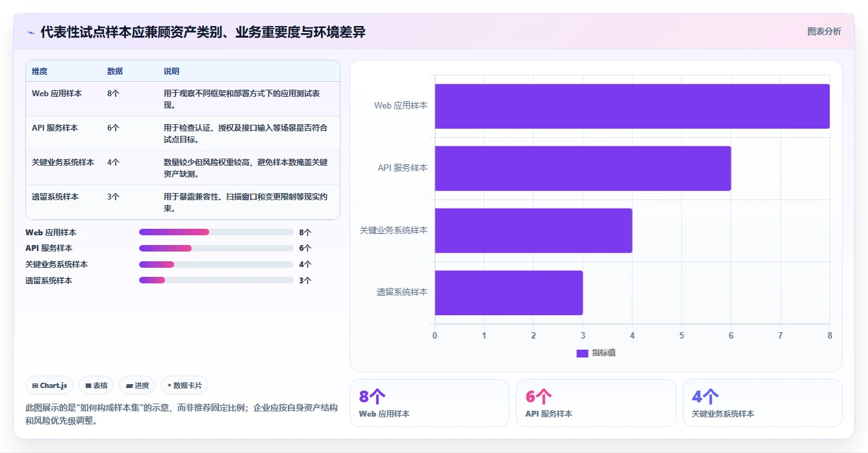Screen dimensions: 868x453
Task: Click the 6个 value in the table
Action: [113, 128]
